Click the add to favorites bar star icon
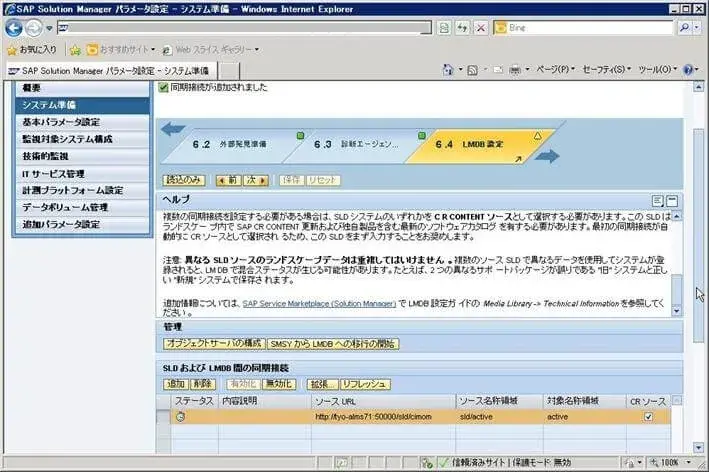Image resolution: width=709 pixels, height=472 pixels. (75, 50)
